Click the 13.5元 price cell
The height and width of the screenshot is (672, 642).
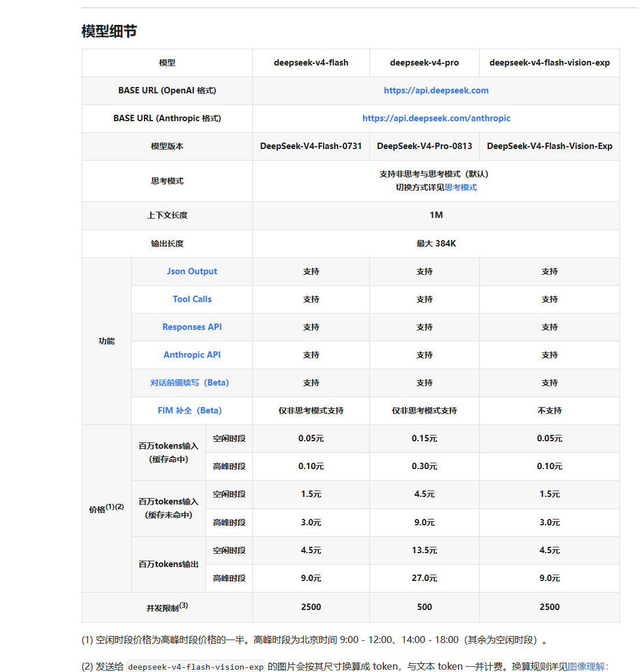[x=425, y=550]
